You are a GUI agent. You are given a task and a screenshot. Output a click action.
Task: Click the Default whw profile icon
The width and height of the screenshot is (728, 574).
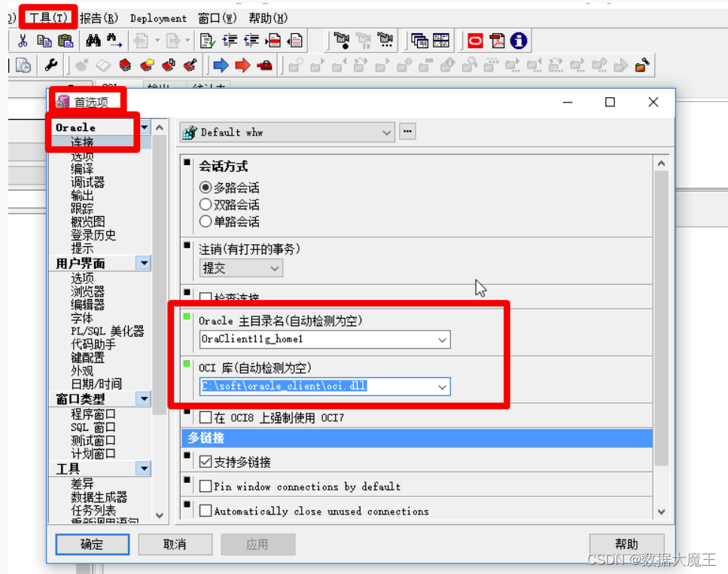[190, 133]
